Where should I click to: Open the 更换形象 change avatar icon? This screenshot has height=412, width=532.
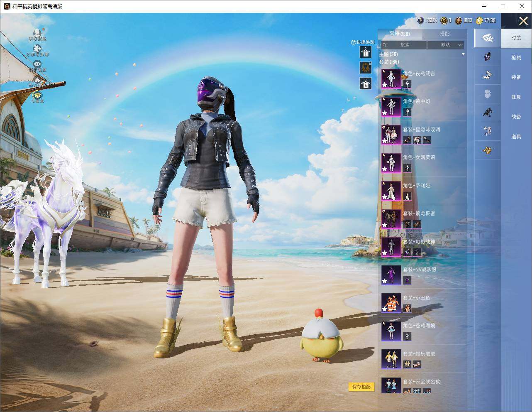37,33
